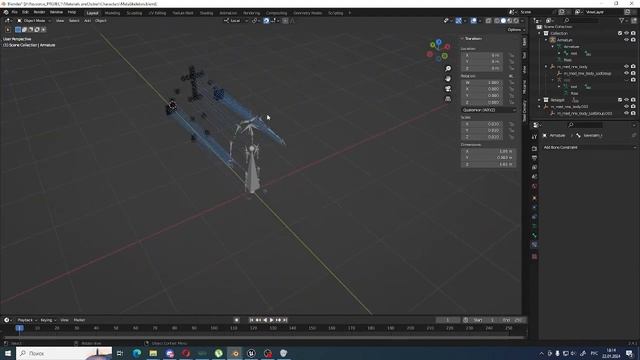Switch perspective/orthographic grid icon in viewport
This screenshot has width=640, height=360.
click(448, 98)
